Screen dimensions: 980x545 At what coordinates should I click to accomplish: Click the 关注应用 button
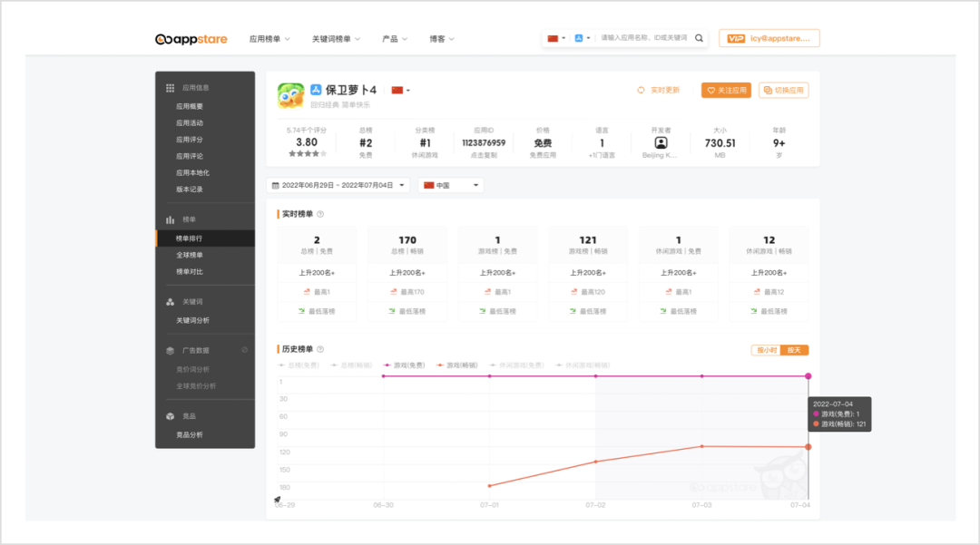[x=726, y=91]
